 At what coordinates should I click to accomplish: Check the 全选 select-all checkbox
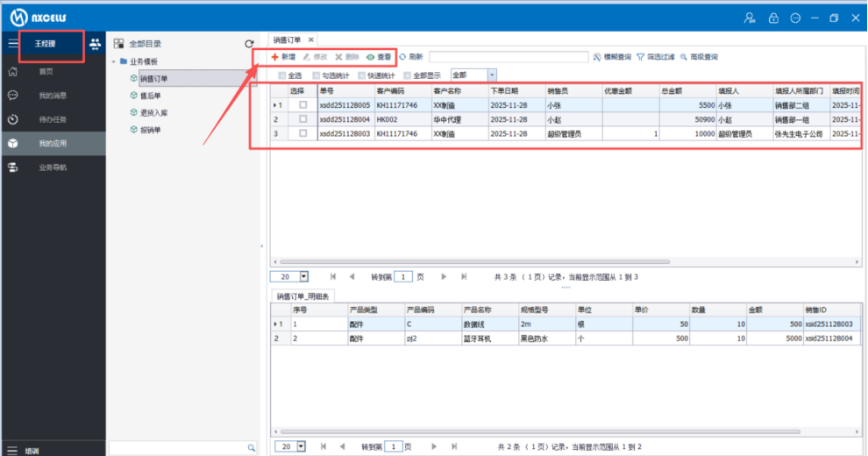point(281,75)
